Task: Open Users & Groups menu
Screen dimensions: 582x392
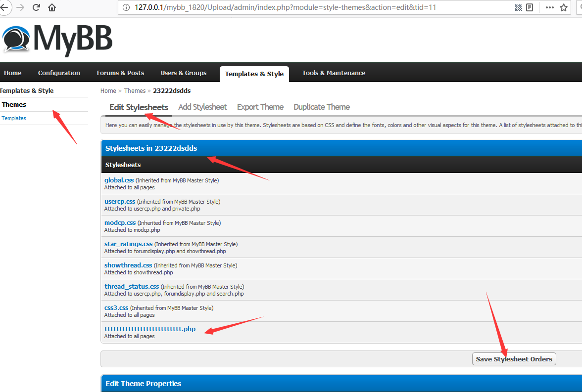Action: pyautogui.click(x=183, y=73)
